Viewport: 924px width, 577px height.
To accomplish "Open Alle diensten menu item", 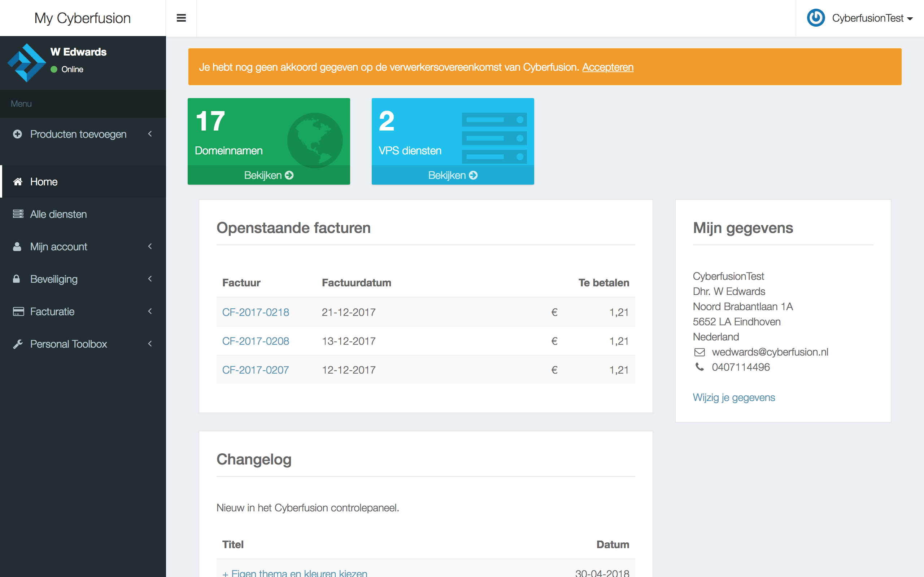I will (x=58, y=214).
